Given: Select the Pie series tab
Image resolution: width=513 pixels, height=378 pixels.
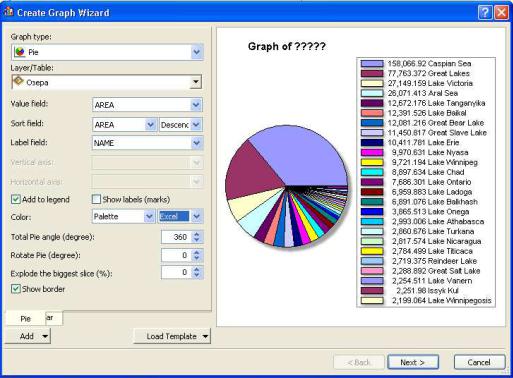Looking at the screenshot, I should tap(26, 319).
